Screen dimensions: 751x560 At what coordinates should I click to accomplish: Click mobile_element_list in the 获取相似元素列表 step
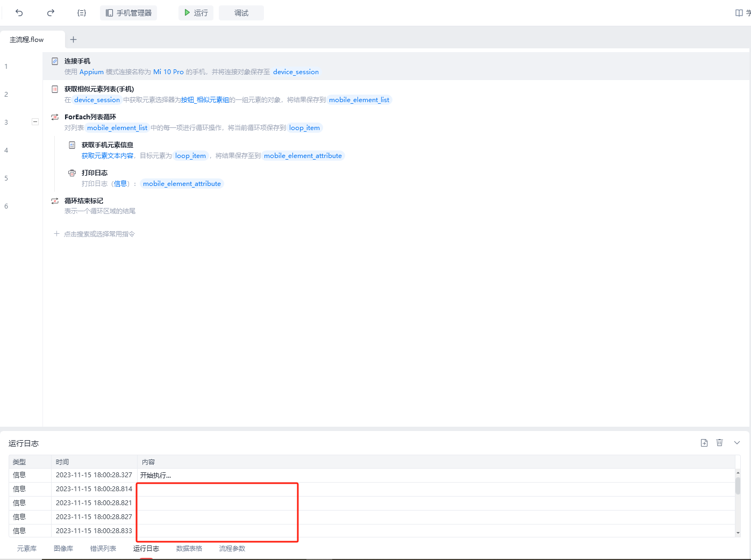click(x=359, y=100)
